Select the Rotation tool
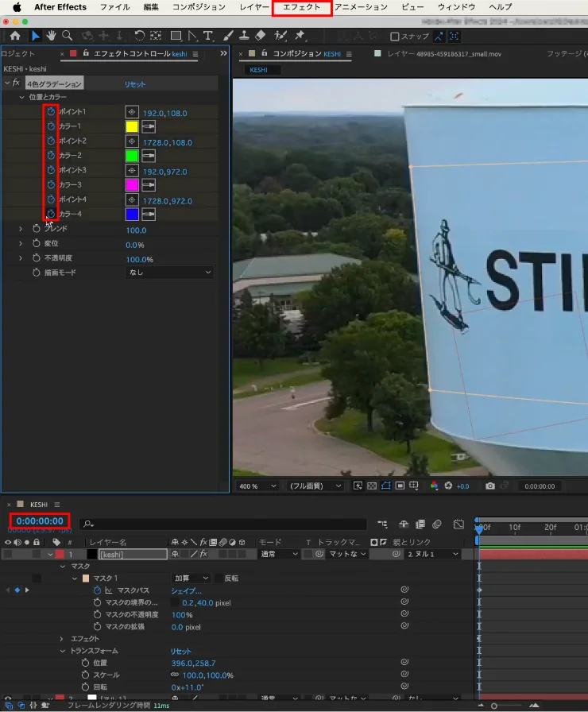 [139, 36]
